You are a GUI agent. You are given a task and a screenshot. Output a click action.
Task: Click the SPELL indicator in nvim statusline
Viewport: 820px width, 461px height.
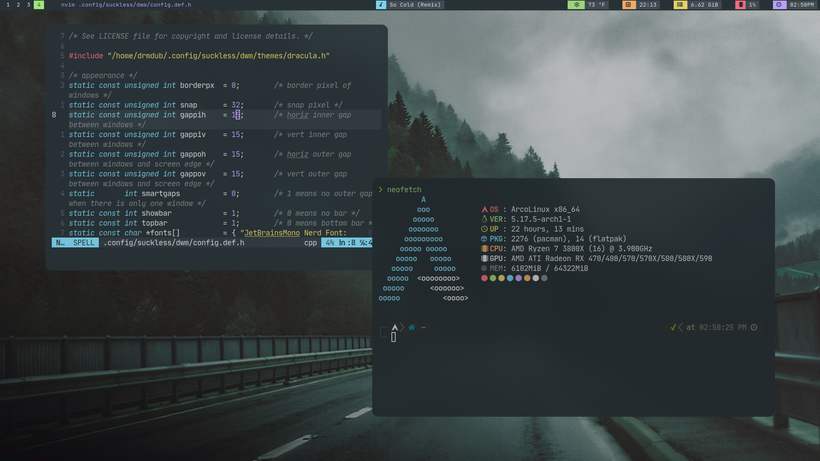84,243
